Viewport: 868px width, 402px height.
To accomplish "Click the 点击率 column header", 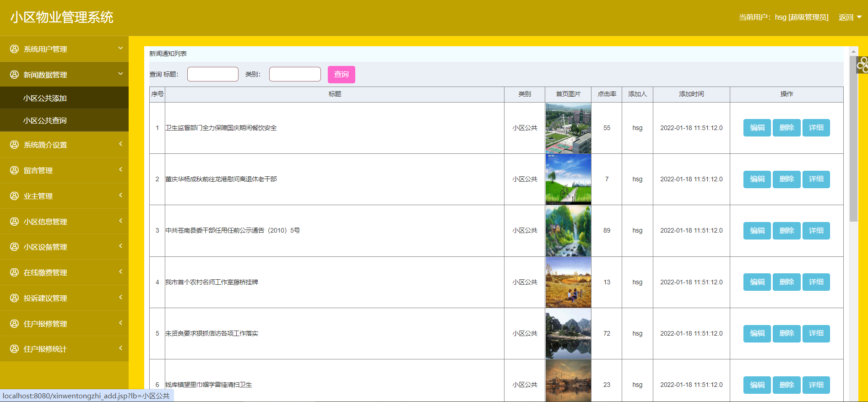I will 607,94.
